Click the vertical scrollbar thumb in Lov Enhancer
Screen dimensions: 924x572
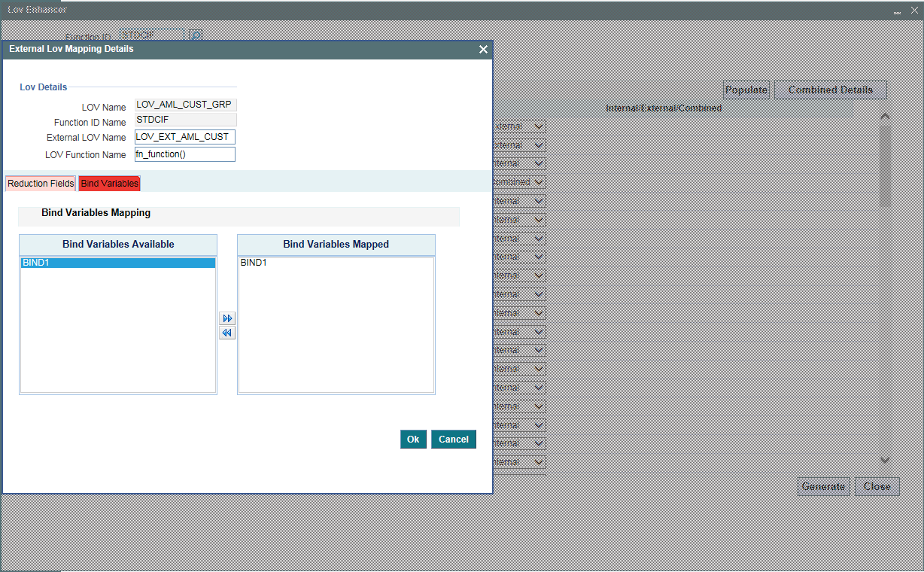click(x=885, y=166)
